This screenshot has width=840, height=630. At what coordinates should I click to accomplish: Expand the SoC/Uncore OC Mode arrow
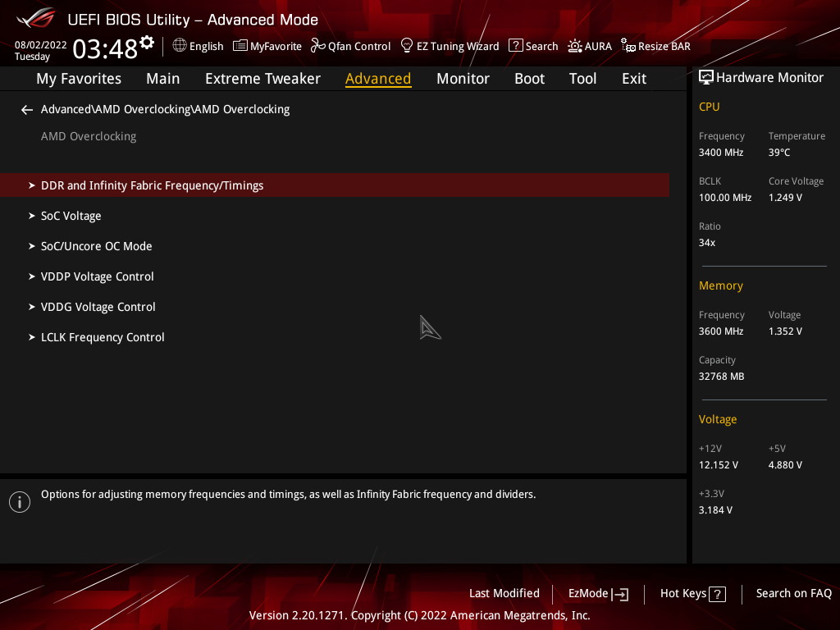(32, 246)
